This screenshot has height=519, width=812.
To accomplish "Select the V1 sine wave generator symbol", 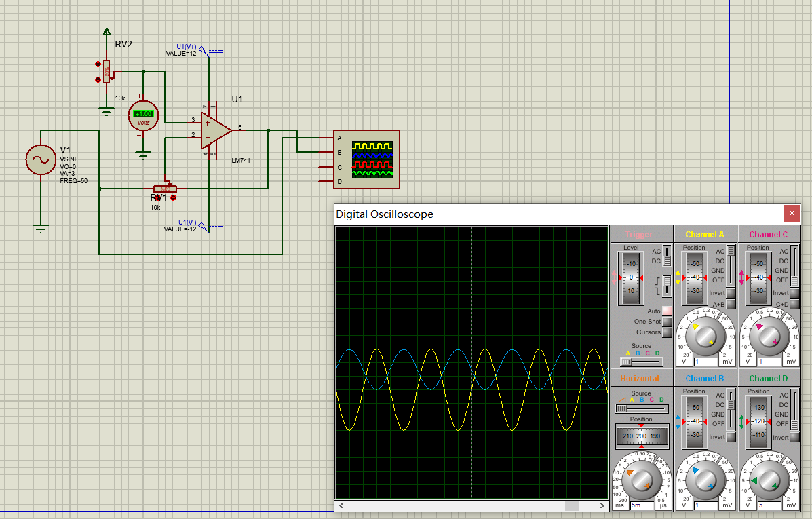I will 41,159.
